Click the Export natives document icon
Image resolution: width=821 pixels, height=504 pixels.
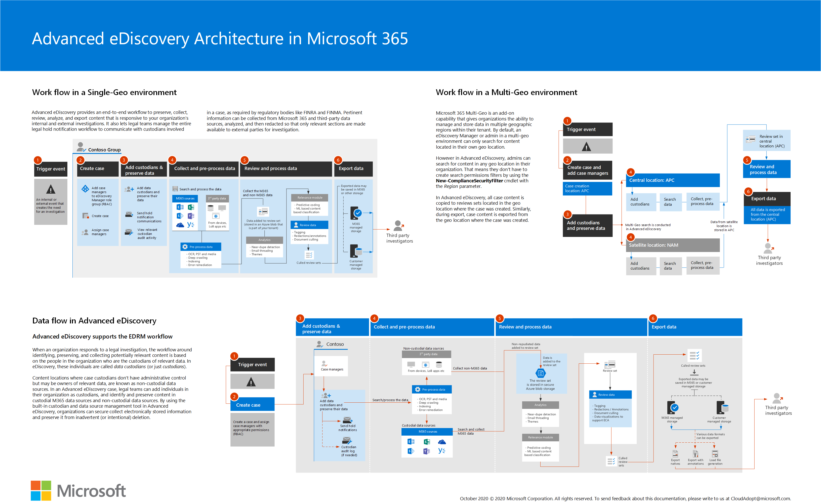click(x=675, y=453)
